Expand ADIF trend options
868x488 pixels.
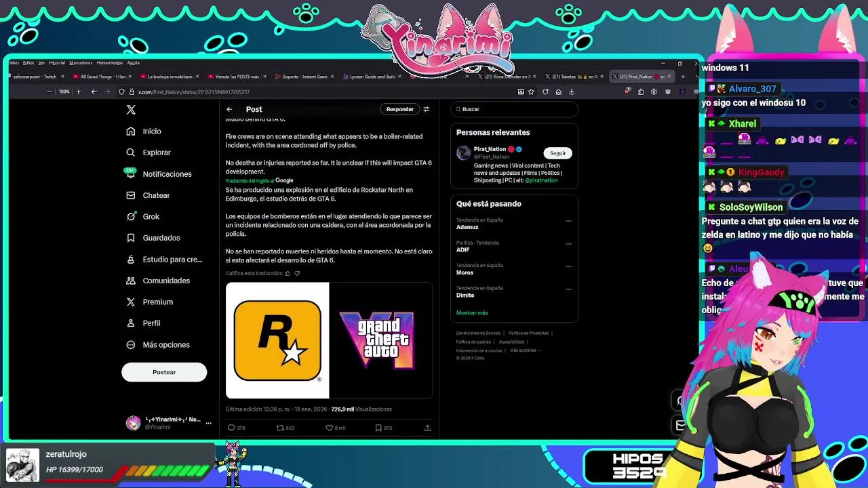[x=568, y=243]
